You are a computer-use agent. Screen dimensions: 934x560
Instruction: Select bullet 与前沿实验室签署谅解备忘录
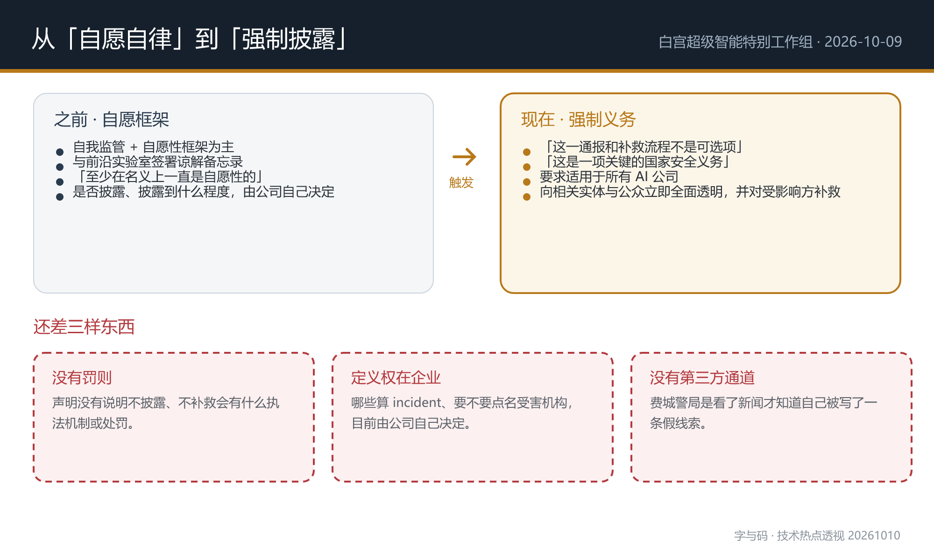[158, 161]
